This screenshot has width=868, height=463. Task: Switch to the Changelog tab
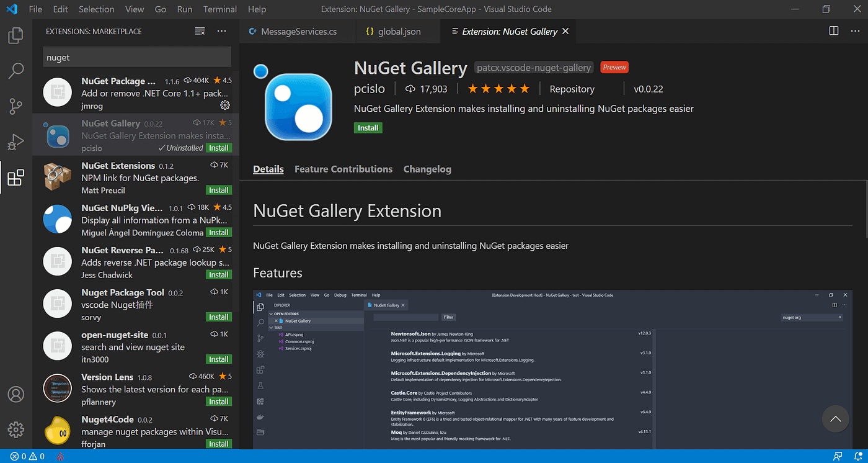pyautogui.click(x=427, y=169)
